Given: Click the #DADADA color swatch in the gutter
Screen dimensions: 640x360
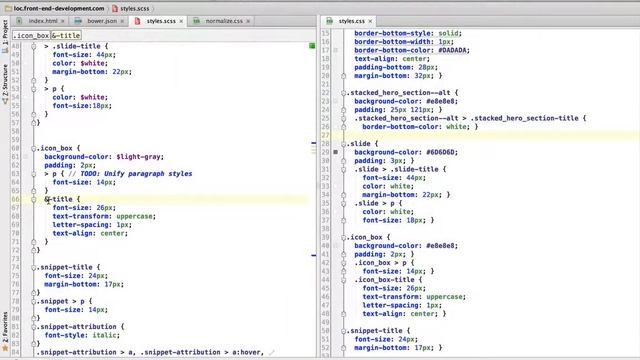Looking at the screenshot, I should pyautogui.click(x=336, y=50).
